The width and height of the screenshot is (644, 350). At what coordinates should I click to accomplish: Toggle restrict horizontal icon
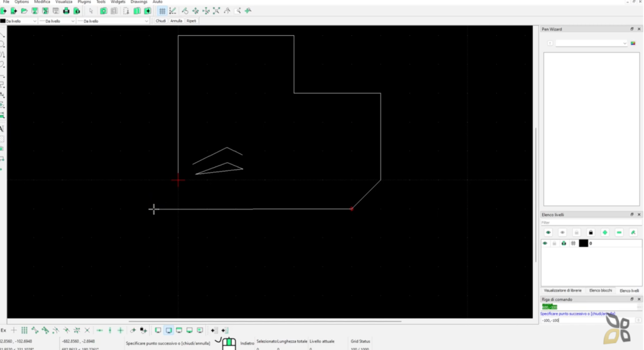pos(99,331)
